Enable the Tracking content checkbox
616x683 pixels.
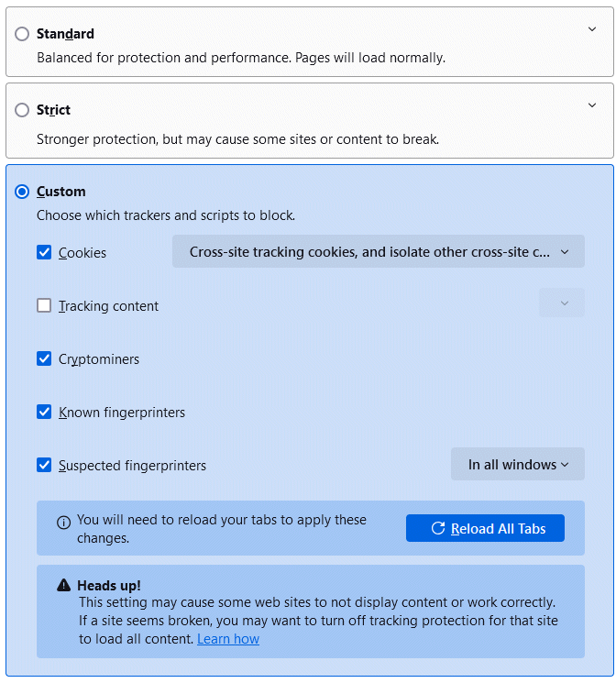point(44,305)
